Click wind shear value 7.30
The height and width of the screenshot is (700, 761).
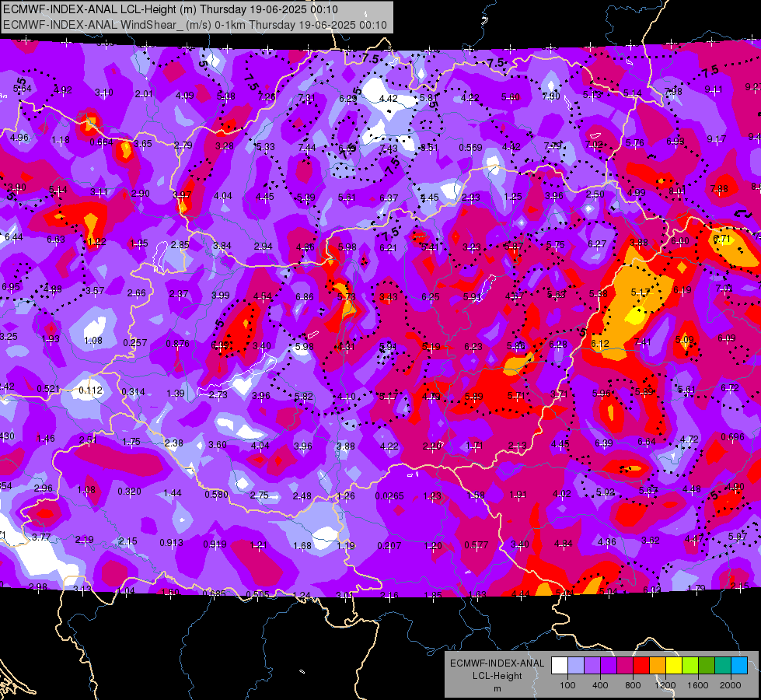tap(551, 96)
